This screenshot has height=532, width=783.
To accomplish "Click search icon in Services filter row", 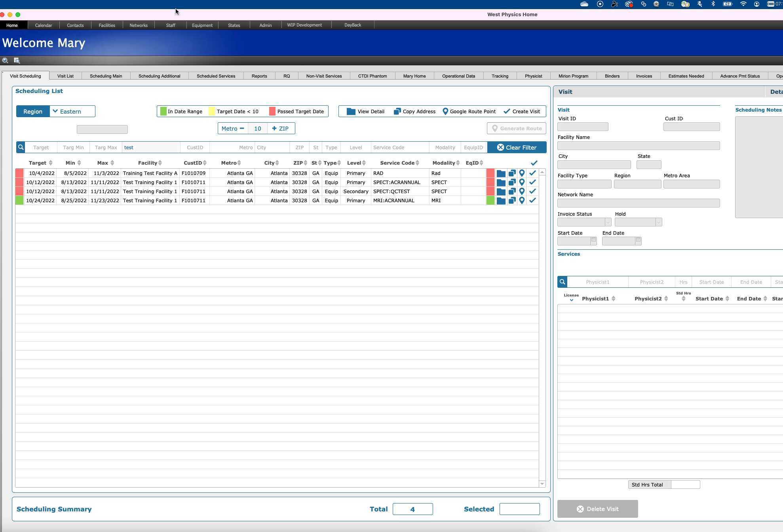I will pyautogui.click(x=562, y=282).
